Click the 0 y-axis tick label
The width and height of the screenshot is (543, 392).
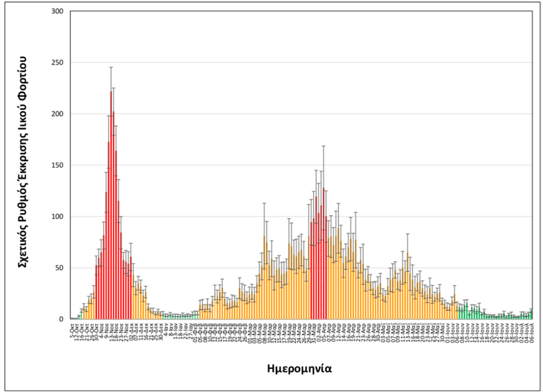[61, 319]
